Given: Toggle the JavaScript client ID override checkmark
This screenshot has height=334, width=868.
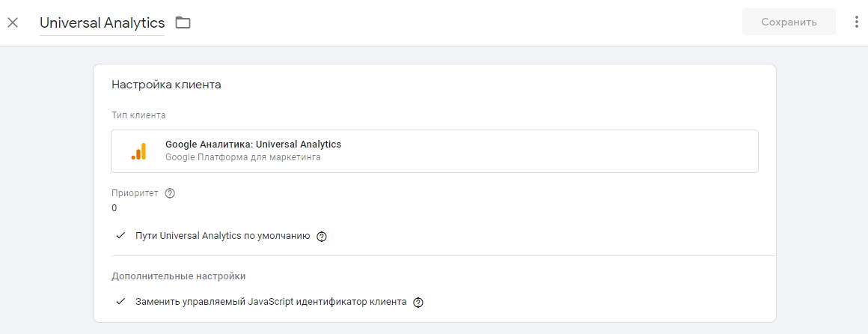Looking at the screenshot, I should pyautogui.click(x=120, y=302).
